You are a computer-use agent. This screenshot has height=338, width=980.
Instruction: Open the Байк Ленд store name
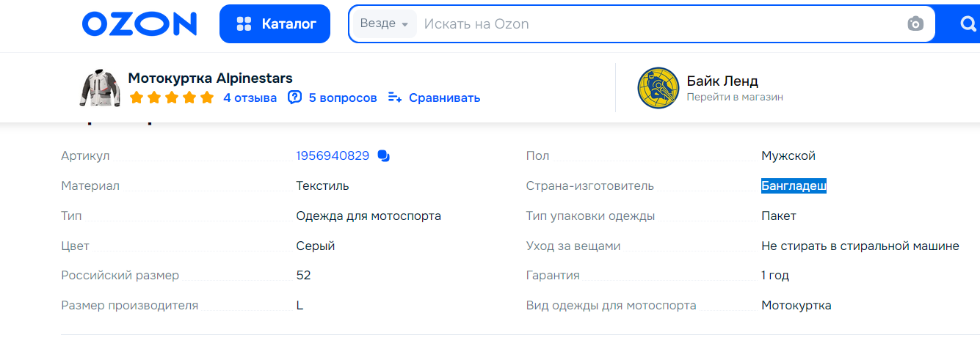coord(722,81)
